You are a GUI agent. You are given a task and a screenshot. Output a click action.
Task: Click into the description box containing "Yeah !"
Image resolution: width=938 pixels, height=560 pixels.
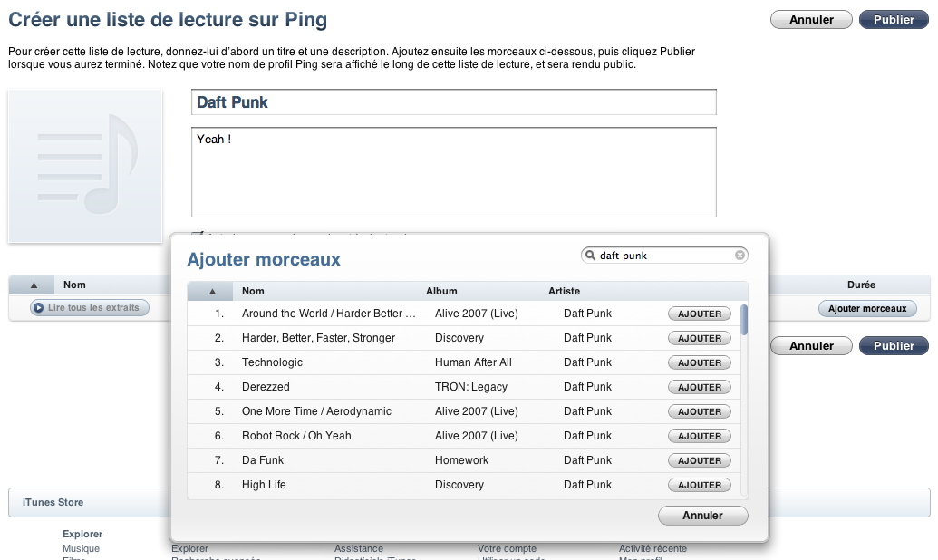coord(453,172)
